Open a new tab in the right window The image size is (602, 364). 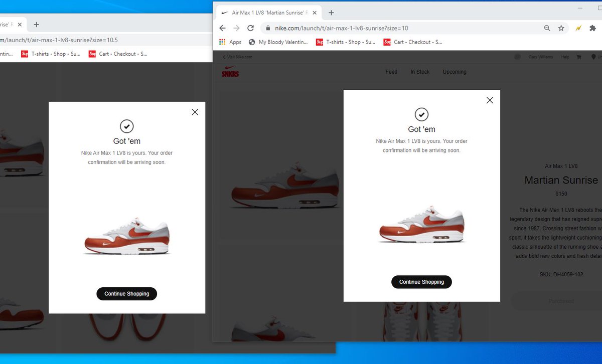[x=331, y=13]
